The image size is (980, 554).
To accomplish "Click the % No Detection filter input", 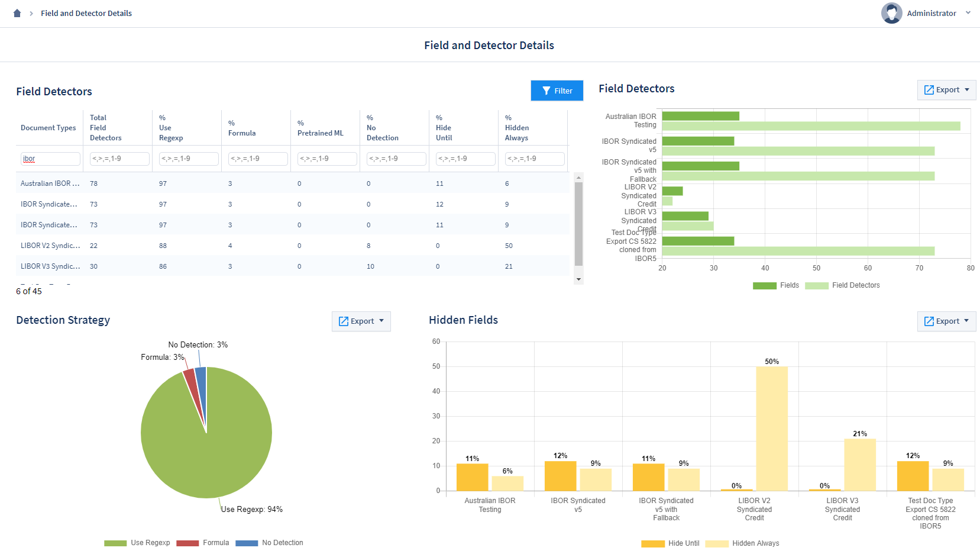I will pyautogui.click(x=396, y=159).
